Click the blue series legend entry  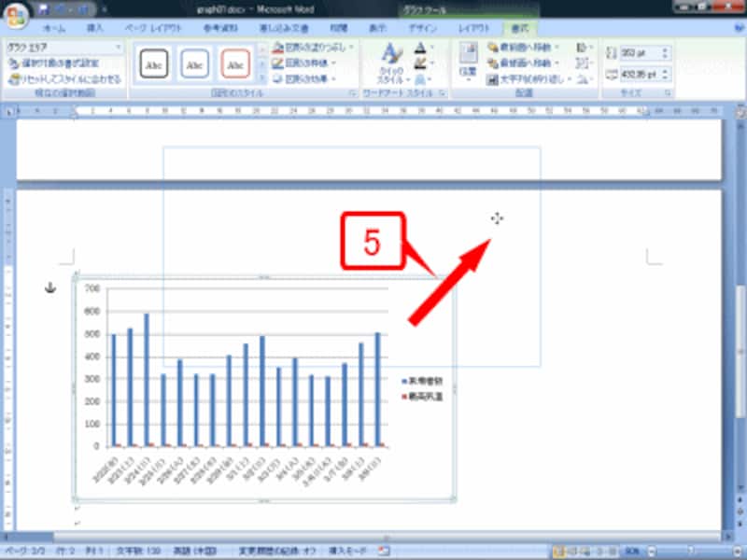click(x=422, y=381)
